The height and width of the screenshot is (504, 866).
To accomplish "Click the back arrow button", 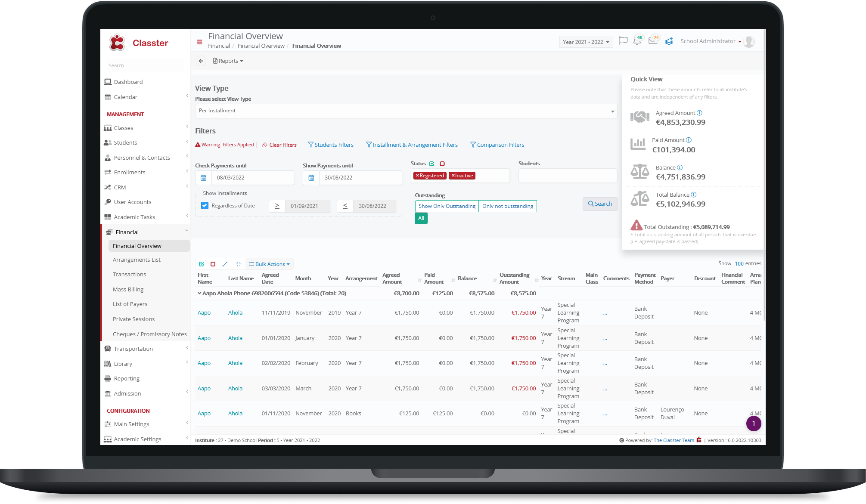I will coord(201,61).
